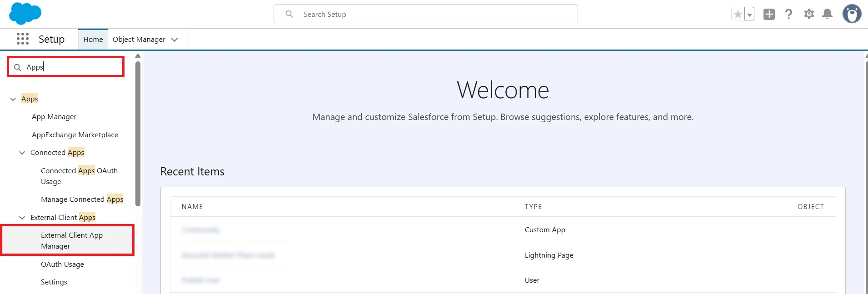This screenshot has height=294, width=868.
Task: Click the sidebar scrollbar thumb
Action: 138,134
